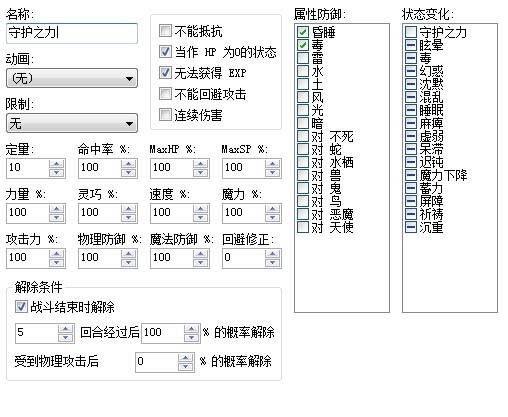This screenshot has height=417, width=508.
Task: Toggle 毒 in 状态变化 list
Action: click(411, 58)
